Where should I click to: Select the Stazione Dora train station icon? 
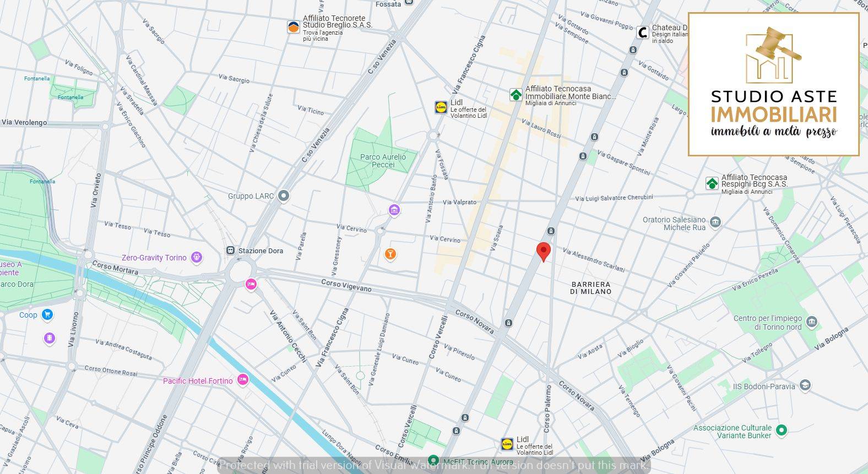click(x=231, y=250)
